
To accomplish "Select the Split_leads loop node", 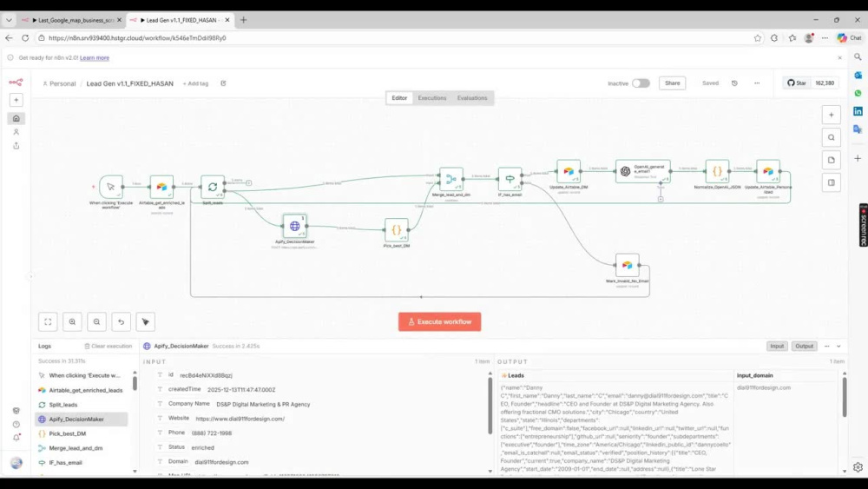I will (213, 188).
